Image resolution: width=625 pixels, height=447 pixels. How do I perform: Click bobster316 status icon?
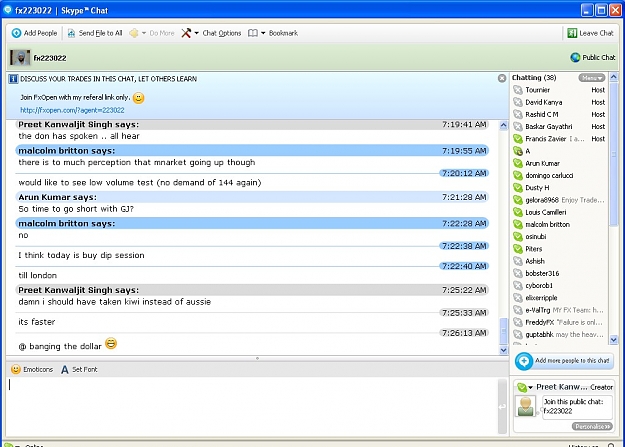(518, 273)
